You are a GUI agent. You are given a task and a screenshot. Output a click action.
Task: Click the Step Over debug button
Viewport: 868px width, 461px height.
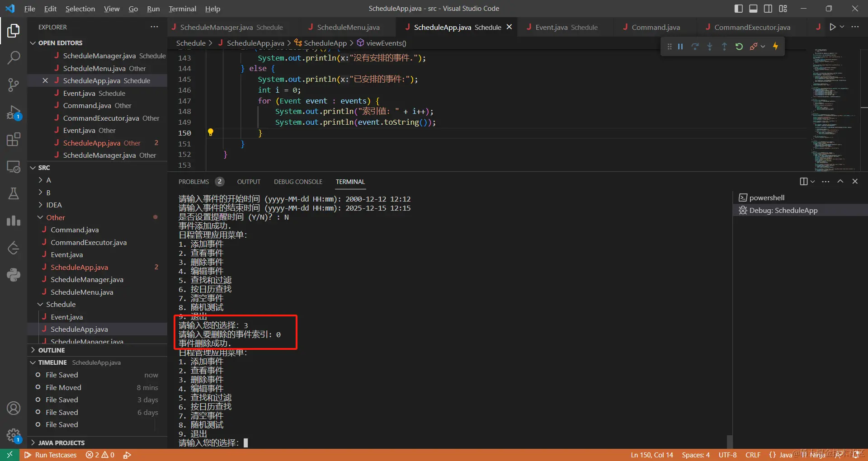[x=695, y=47]
